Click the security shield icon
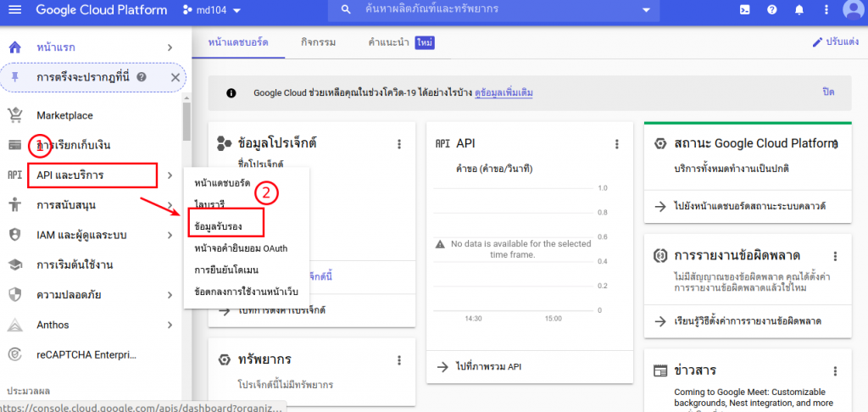868x412 pixels. coord(15,295)
